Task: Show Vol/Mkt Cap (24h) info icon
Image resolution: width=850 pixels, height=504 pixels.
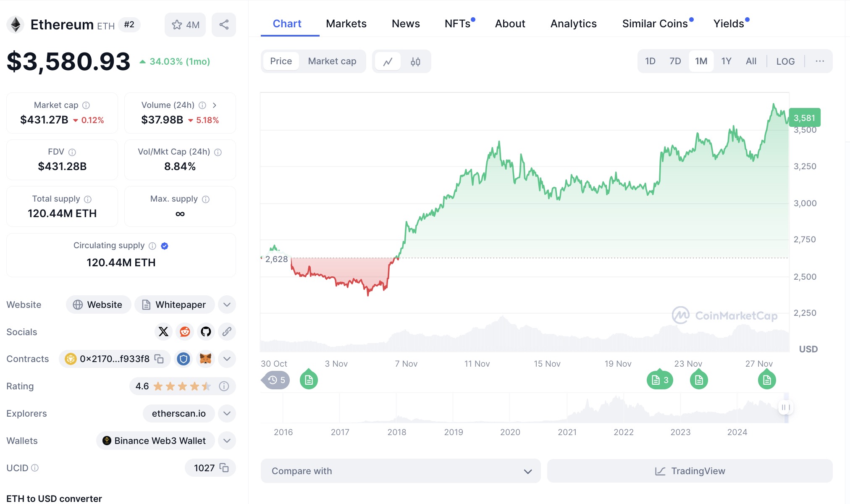Action: tap(218, 152)
